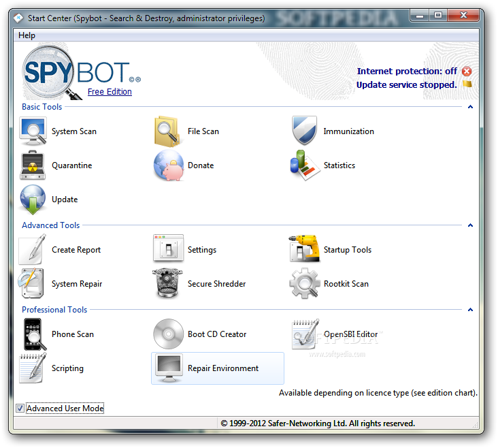The height and width of the screenshot is (448, 498).
Task: Open Quarantine briefcase icon
Action: [x=33, y=165]
